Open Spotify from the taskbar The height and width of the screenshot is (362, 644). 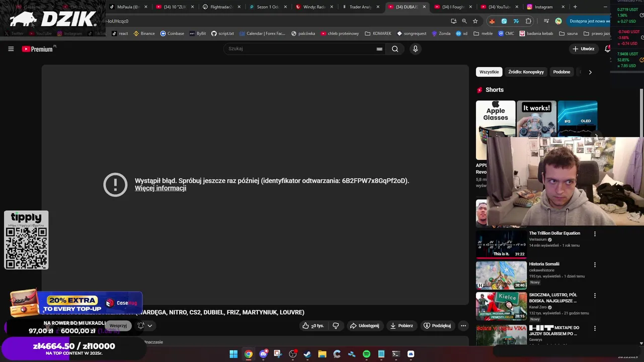(x=366, y=354)
